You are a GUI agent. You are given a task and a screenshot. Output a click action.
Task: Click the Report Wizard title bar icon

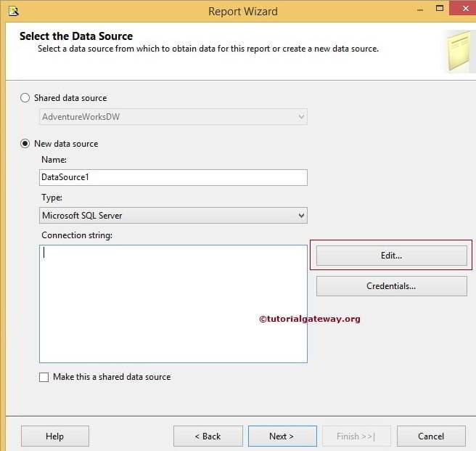click(x=14, y=12)
